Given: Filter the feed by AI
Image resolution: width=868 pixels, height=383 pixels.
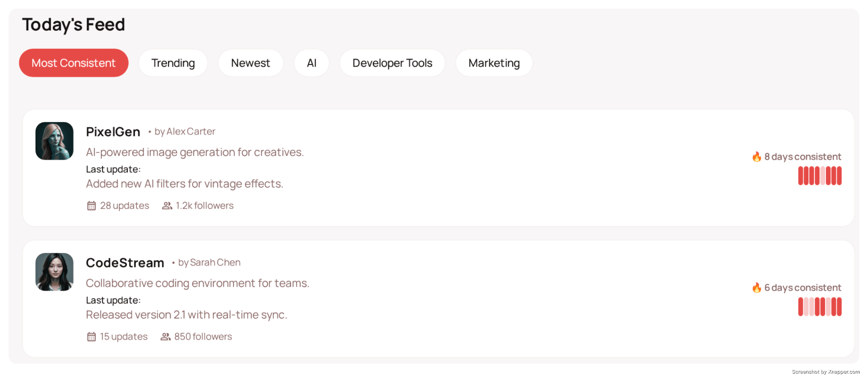Looking at the screenshot, I should coord(311,63).
